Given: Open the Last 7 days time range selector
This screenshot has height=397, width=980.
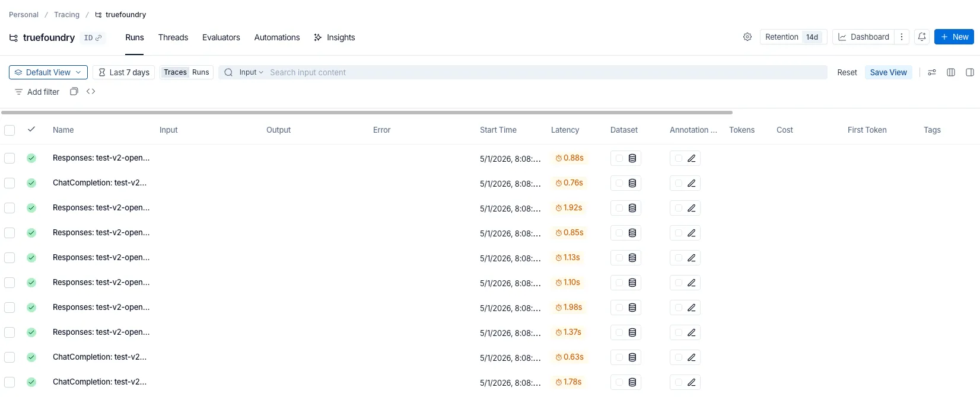Looking at the screenshot, I should coord(124,72).
